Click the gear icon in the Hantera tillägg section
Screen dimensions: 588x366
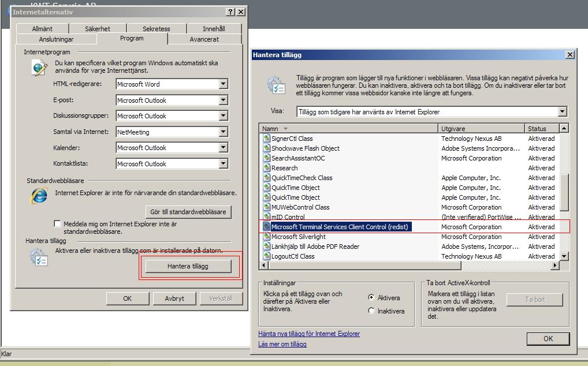(x=39, y=257)
